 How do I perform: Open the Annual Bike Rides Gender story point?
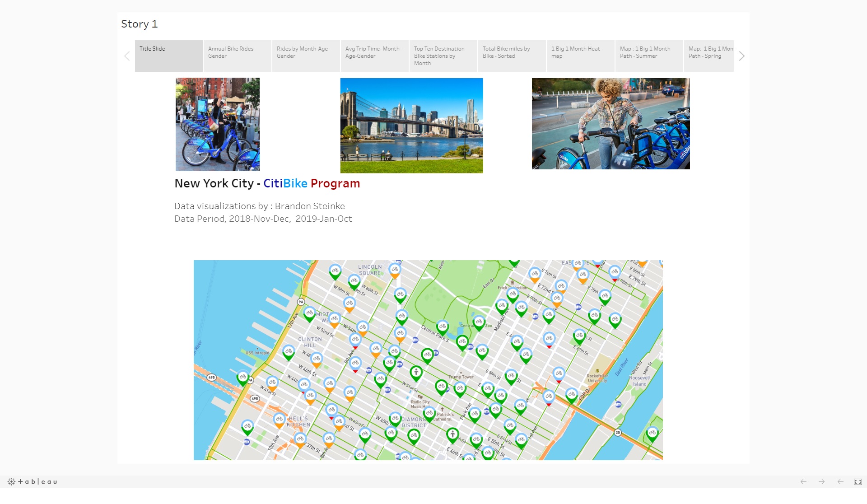(238, 56)
